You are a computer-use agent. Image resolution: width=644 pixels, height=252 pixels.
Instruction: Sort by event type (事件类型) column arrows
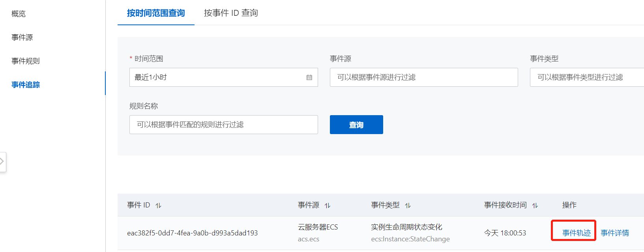point(408,205)
